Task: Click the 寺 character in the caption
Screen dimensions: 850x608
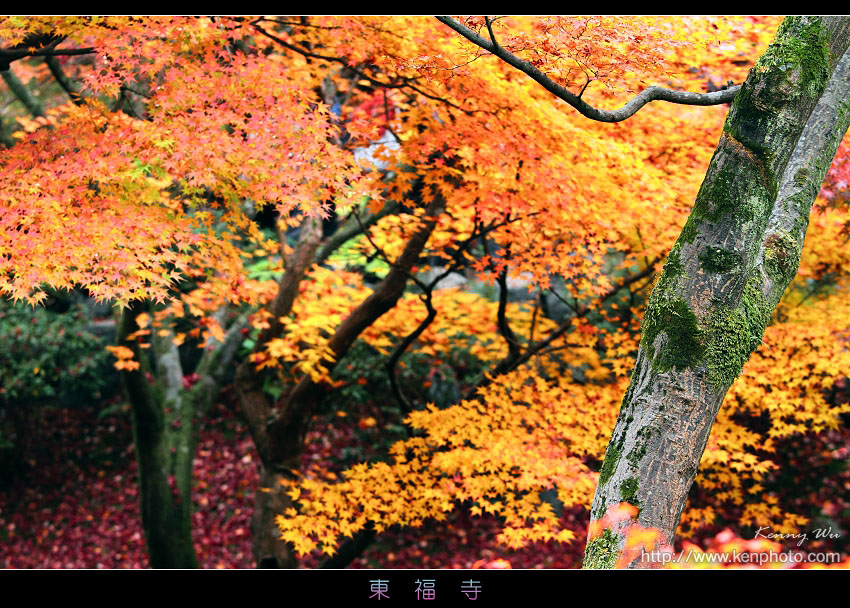Action: coord(471,589)
